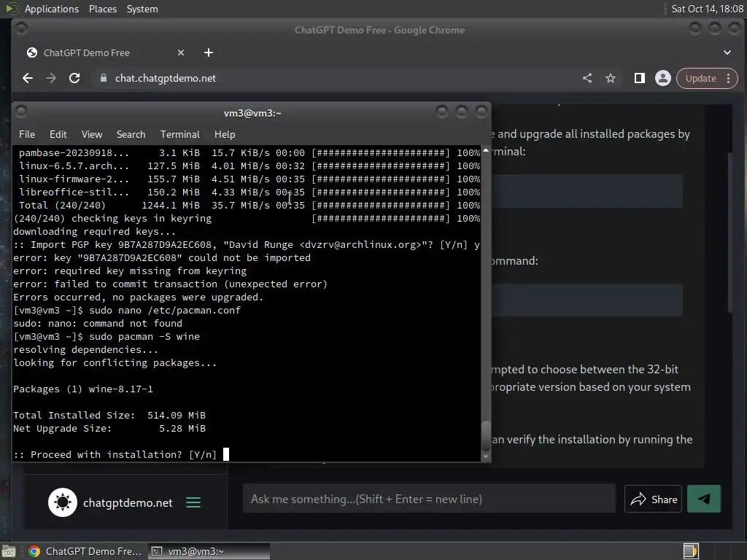Click the Chrome forward arrow
747x560 pixels.
[x=51, y=78]
